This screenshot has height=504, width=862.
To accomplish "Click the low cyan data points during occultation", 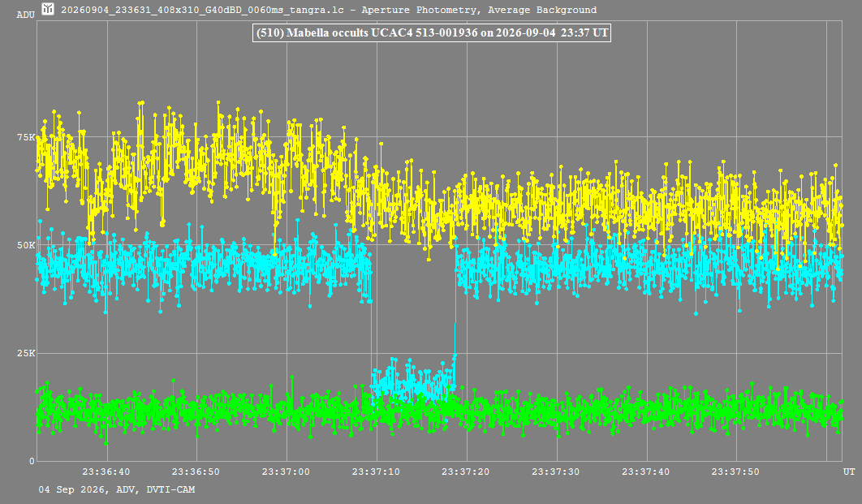I will click(x=413, y=381).
